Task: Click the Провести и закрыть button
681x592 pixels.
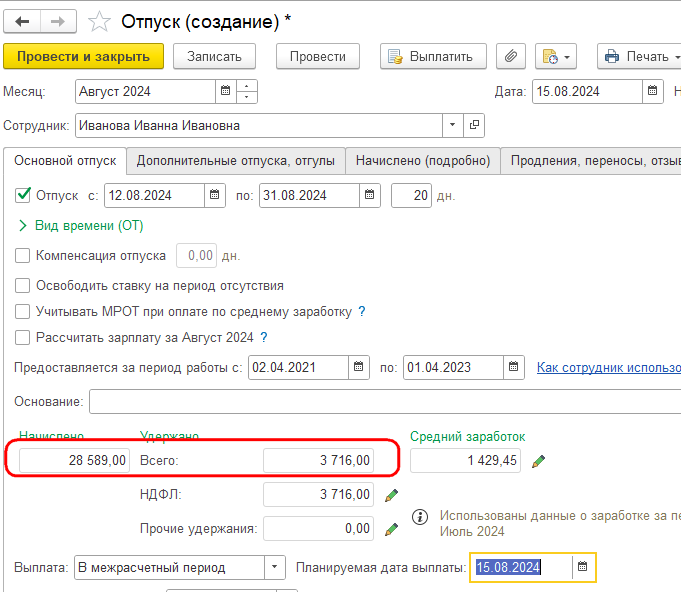Action: tap(83, 56)
